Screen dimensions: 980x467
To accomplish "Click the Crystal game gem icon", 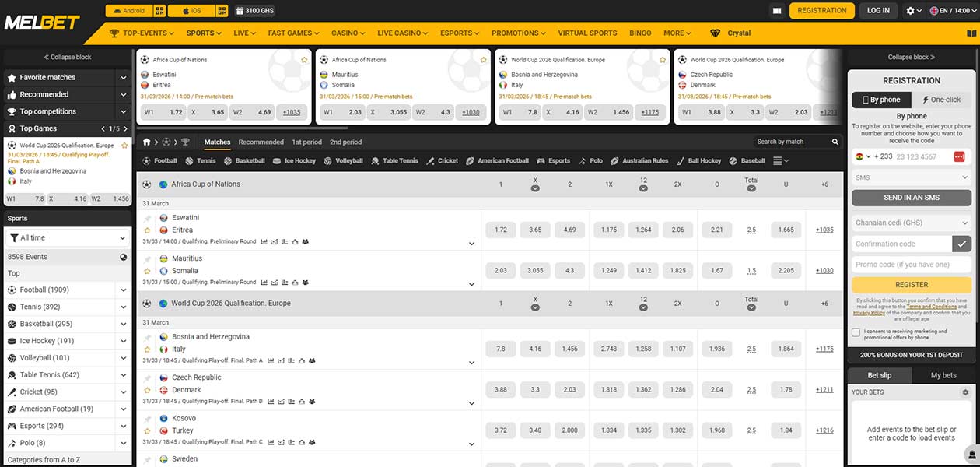I will point(715,33).
